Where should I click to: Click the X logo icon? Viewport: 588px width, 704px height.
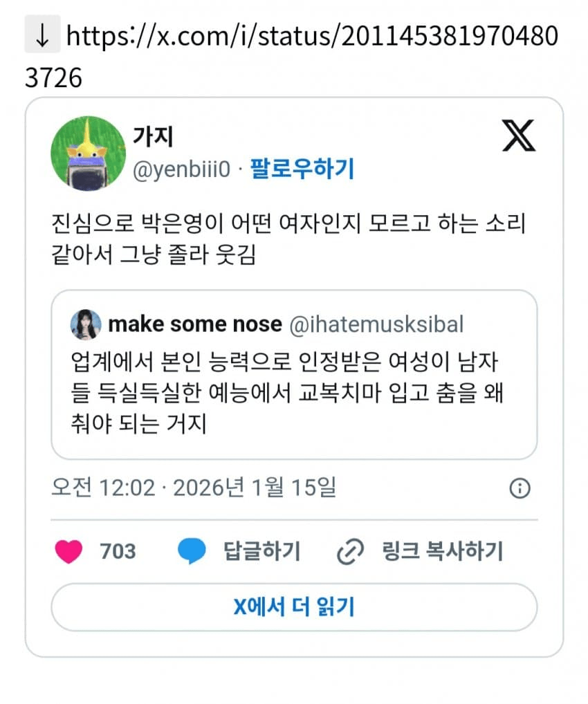coord(518,136)
